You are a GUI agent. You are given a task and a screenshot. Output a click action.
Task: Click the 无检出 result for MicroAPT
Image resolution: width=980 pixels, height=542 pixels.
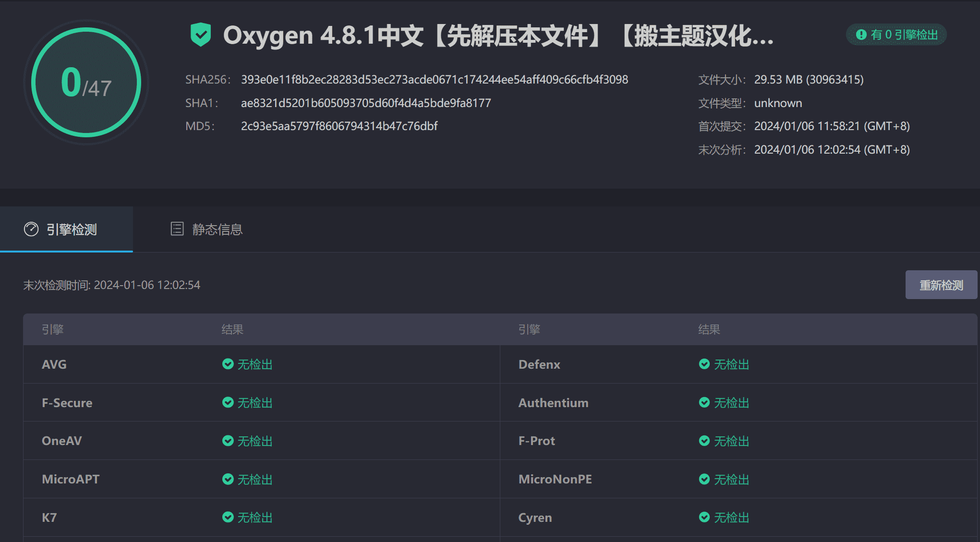coord(255,480)
